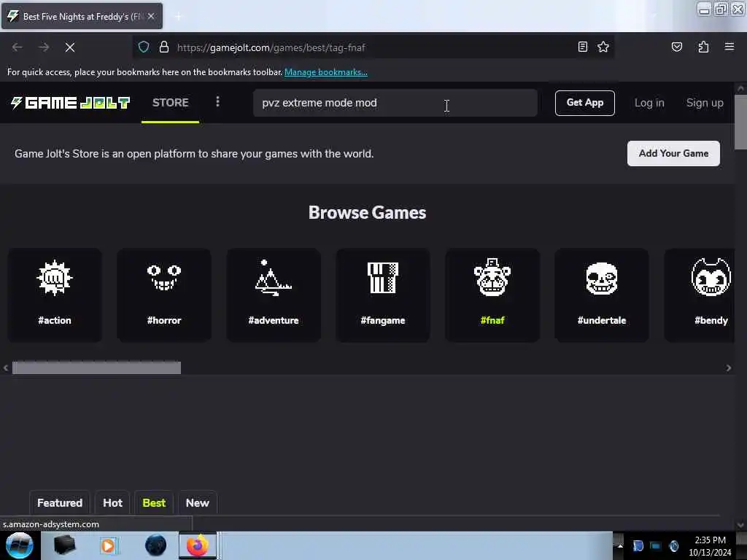Close the Best Five Nights at Freddy's tab
The image size is (747, 560).
click(151, 16)
